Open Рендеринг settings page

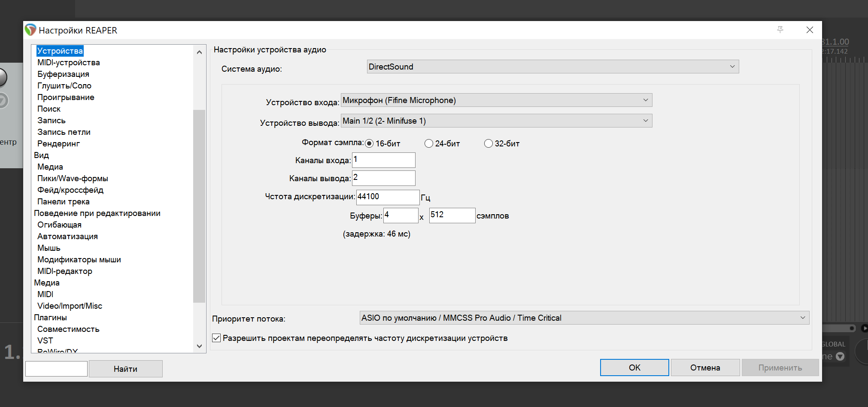[58, 144]
